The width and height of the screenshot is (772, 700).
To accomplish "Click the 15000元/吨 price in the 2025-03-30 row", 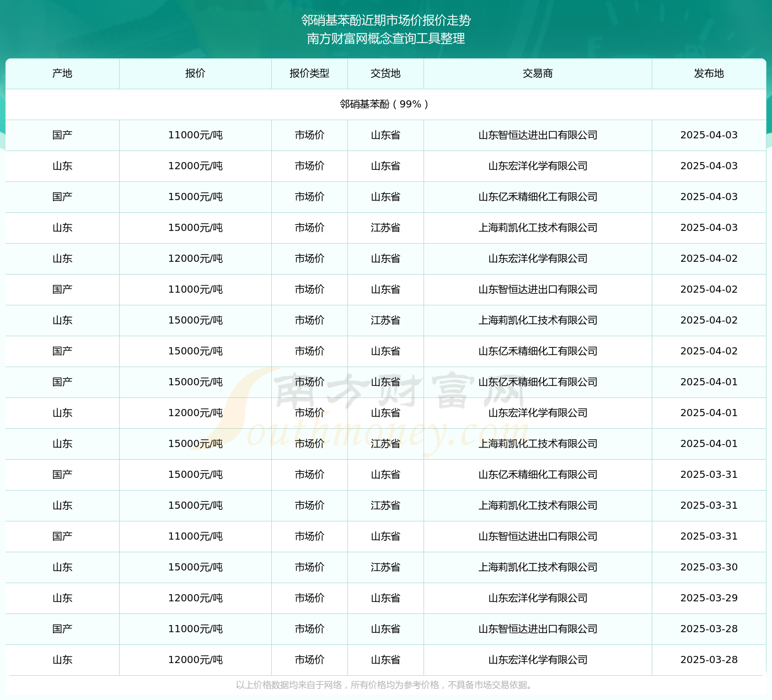I will [x=195, y=567].
